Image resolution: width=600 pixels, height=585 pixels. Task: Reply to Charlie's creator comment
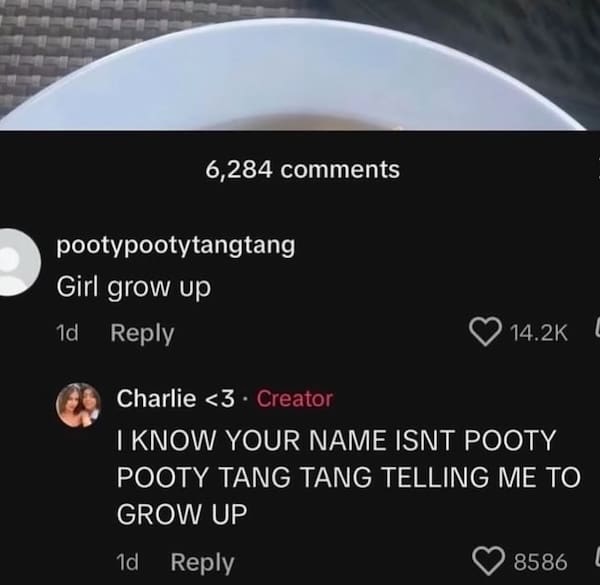tap(202, 562)
